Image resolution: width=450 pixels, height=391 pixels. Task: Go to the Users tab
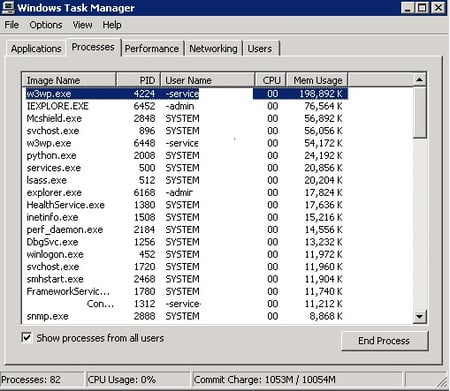click(x=260, y=49)
